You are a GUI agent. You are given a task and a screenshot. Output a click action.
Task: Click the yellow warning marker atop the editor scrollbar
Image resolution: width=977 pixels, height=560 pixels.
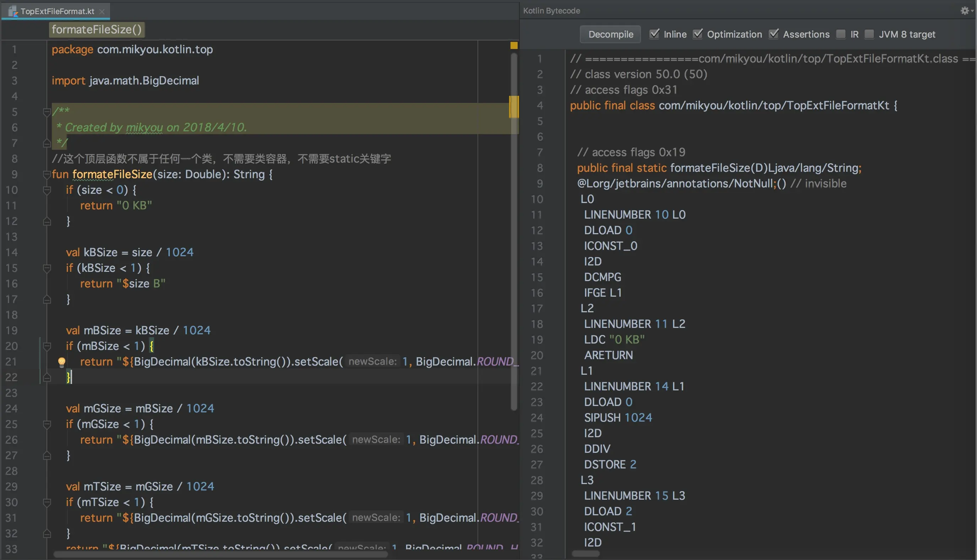coord(514,45)
